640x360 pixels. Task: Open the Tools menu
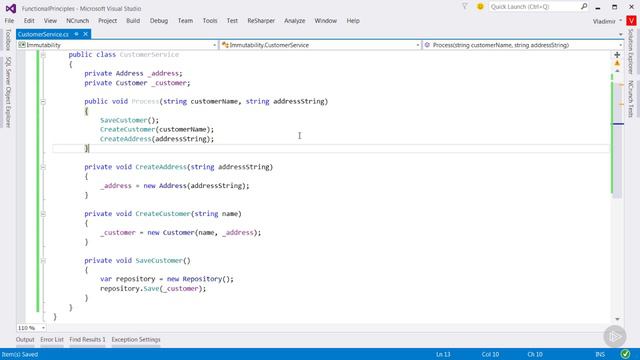click(x=210, y=20)
